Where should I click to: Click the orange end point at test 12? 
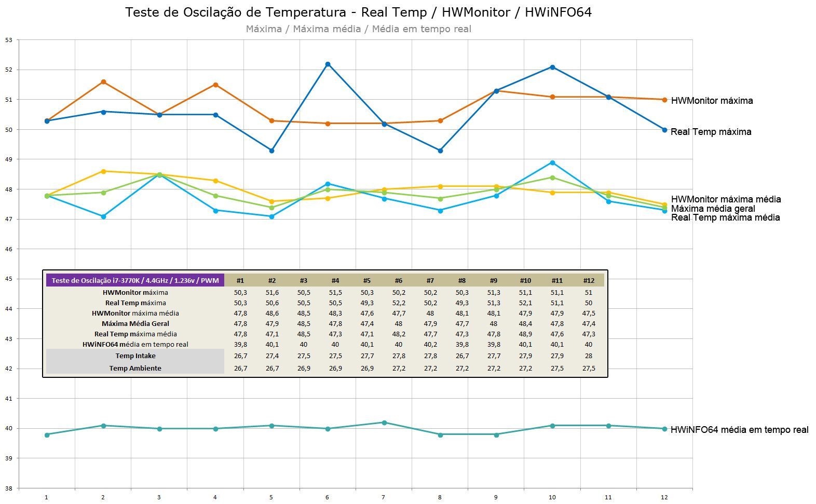point(664,100)
